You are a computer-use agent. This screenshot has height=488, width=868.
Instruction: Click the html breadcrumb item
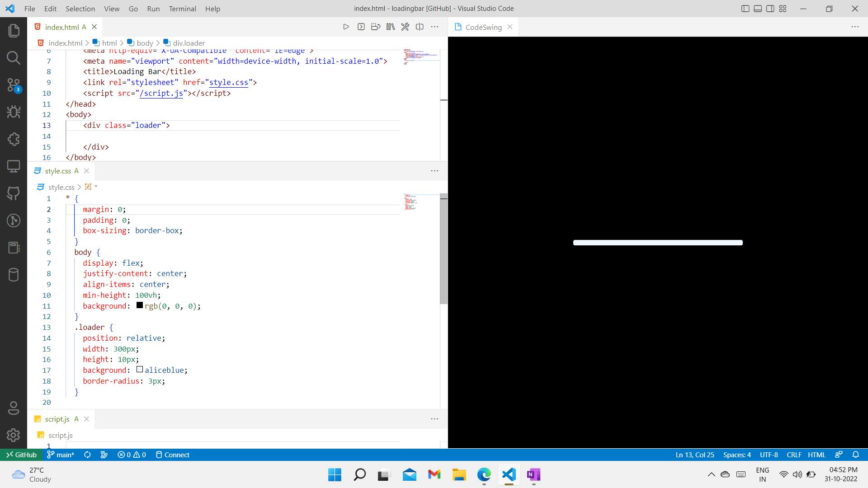pos(104,43)
